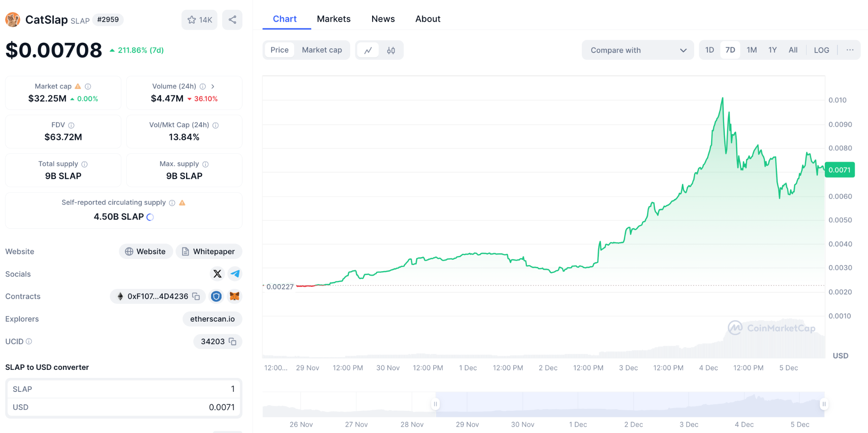Image resolution: width=868 pixels, height=433 pixels.
Task: Click the CatSlap coin logo
Action: (x=13, y=19)
